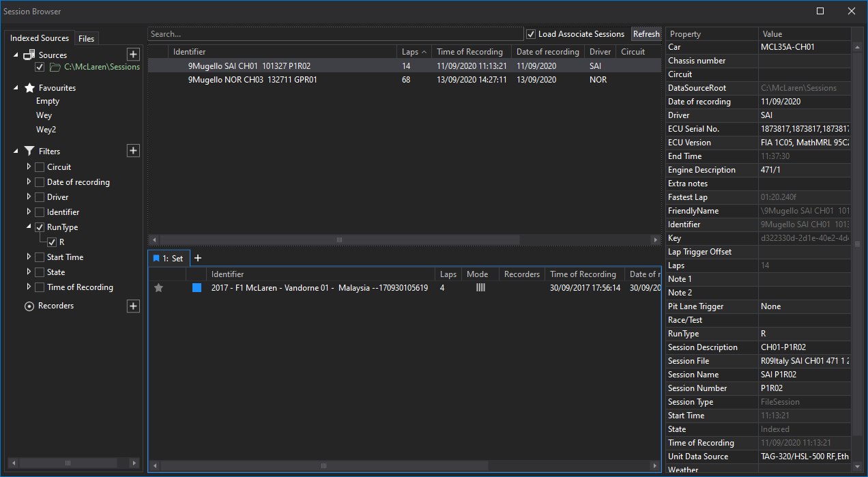This screenshot has width=868, height=477.
Task: Disable the RunType filter checkbox
Action: coord(39,227)
